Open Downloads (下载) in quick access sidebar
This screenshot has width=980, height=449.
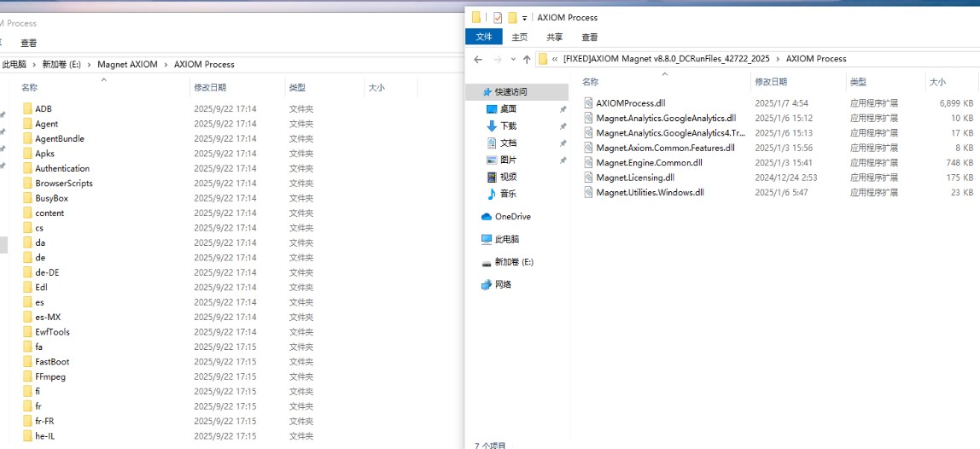508,125
